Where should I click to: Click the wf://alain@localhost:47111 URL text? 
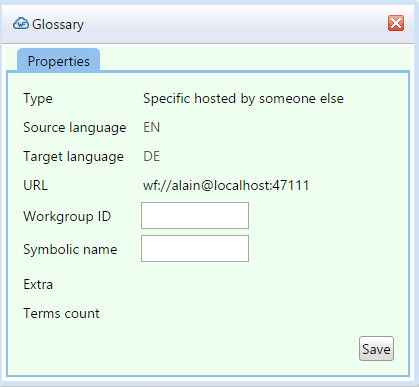(x=226, y=185)
